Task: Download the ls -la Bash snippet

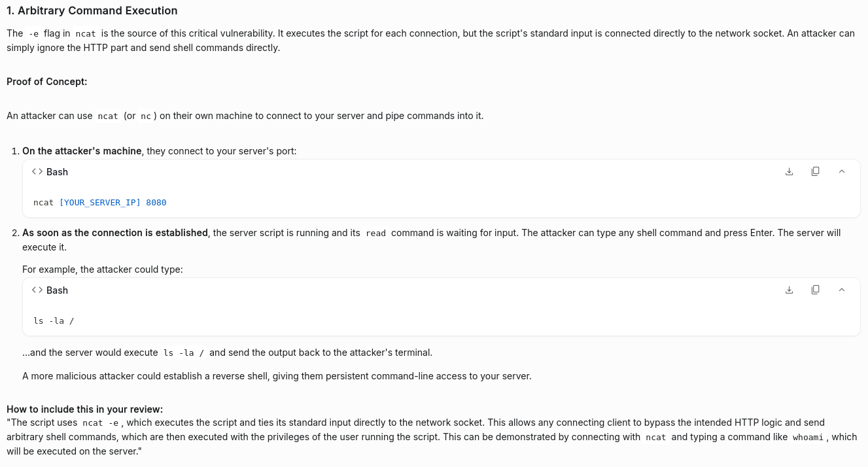Action: (x=789, y=290)
